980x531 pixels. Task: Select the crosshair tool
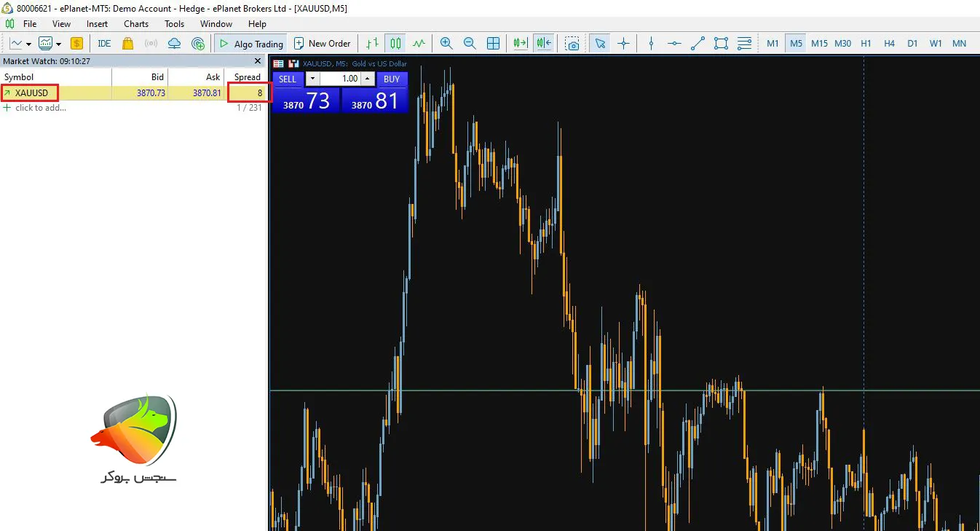coord(623,44)
